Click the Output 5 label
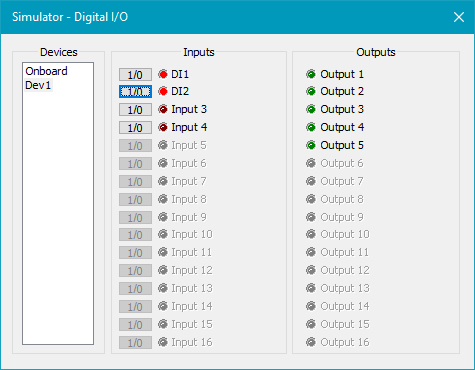Image resolution: width=475 pixels, height=370 pixels. click(342, 145)
